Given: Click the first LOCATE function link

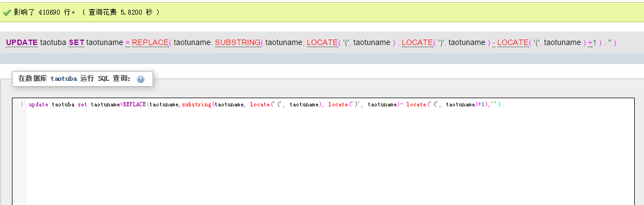Looking at the screenshot, I should pos(323,42).
